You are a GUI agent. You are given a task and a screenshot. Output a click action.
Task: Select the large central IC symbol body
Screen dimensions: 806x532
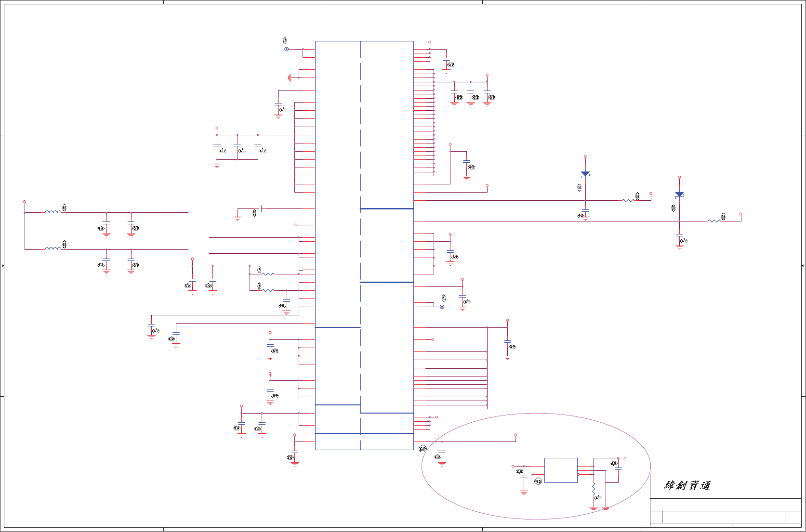[364, 246]
